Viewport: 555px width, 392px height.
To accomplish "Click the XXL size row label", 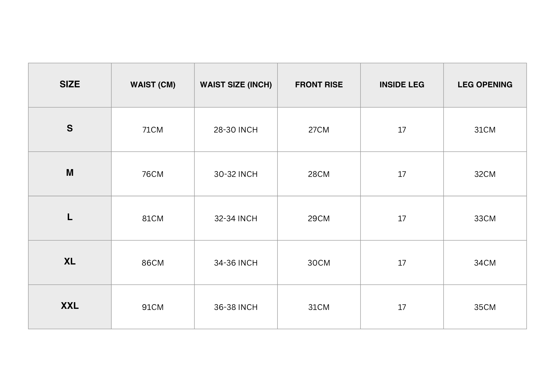I will 70,306.
